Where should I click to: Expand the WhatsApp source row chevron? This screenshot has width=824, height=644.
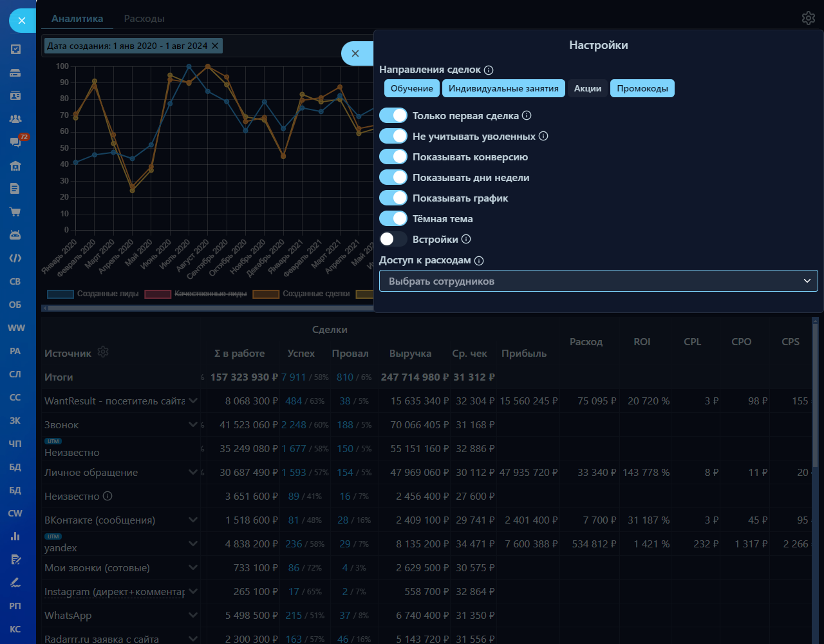(192, 616)
